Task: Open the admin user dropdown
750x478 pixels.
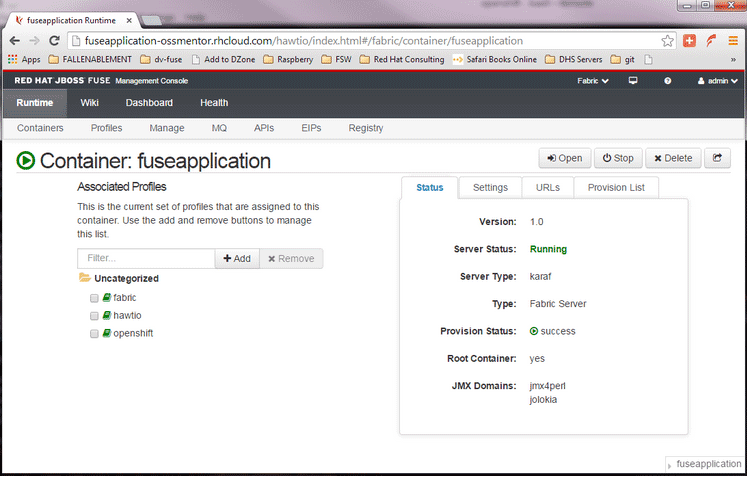Action: [x=716, y=80]
